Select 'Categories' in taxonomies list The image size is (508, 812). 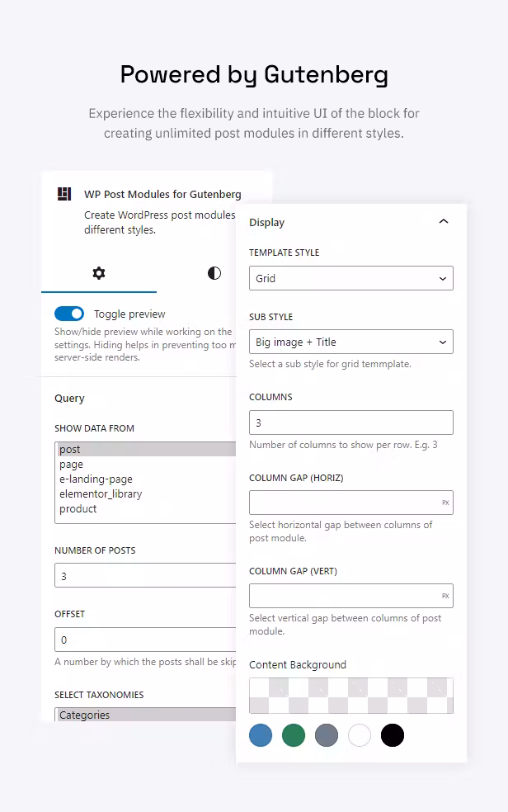(x=146, y=715)
